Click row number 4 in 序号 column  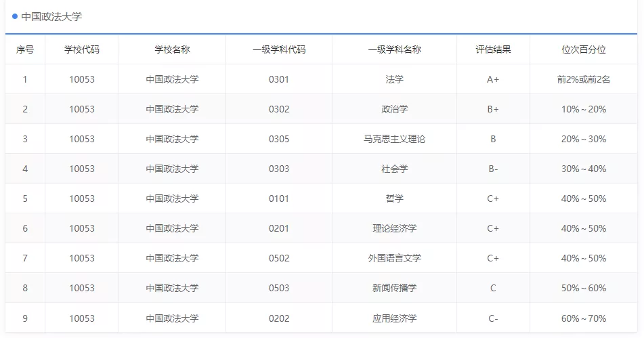(x=25, y=169)
